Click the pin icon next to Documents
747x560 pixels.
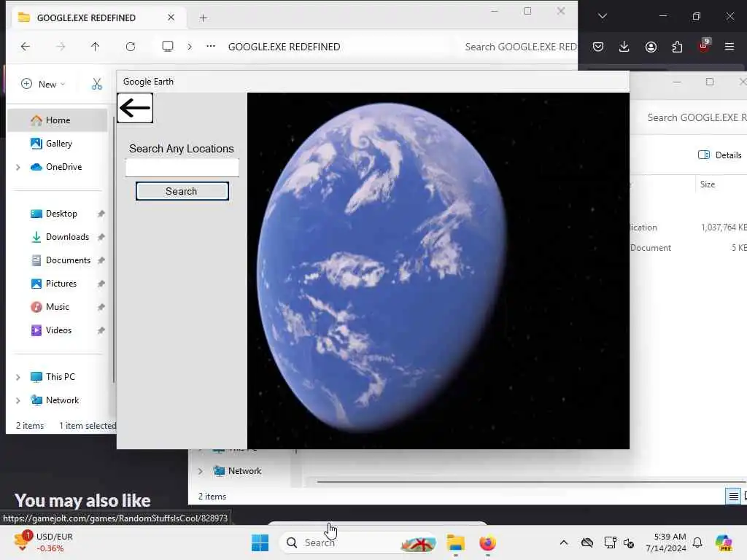click(101, 260)
